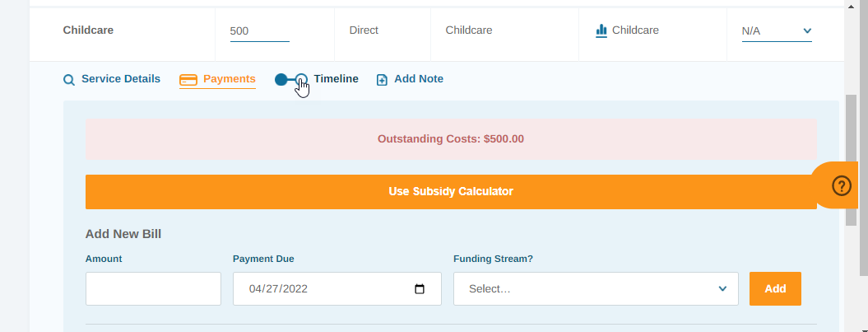Click the vertical scrollbar thumb

coord(852,160)
